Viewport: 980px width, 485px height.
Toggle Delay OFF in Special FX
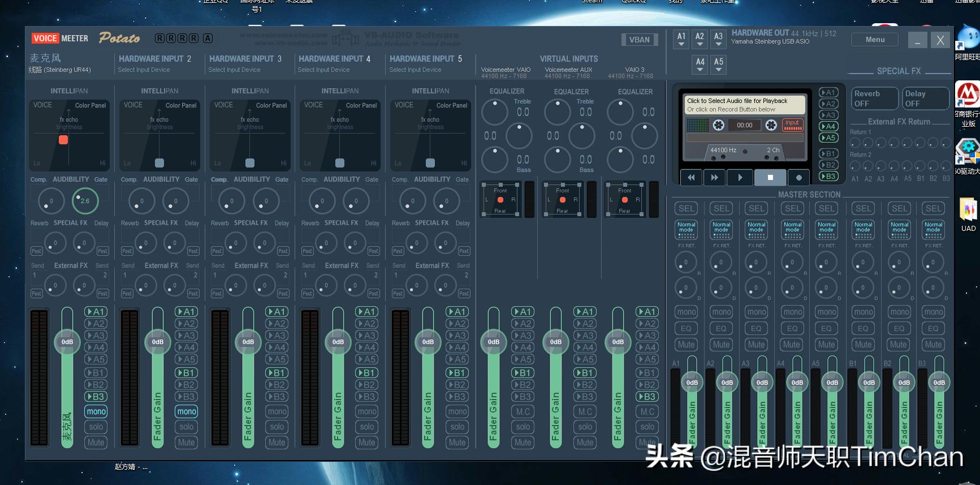pyautogui.click(x=925, y=98)
